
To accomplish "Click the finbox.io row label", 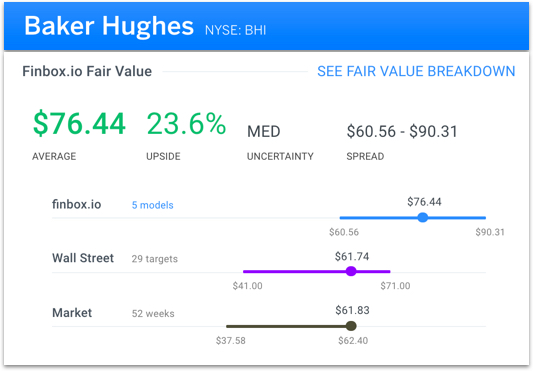I will [x=76, y=204].
